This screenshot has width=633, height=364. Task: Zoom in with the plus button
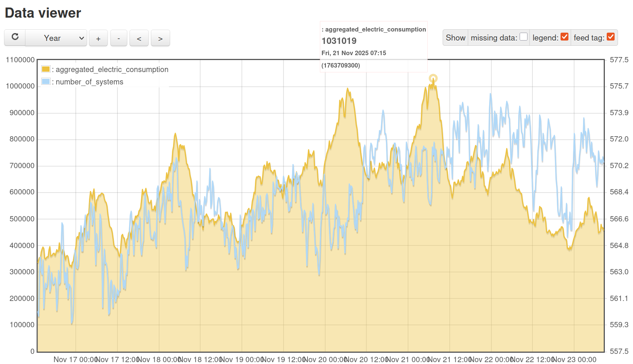(98, 38)
